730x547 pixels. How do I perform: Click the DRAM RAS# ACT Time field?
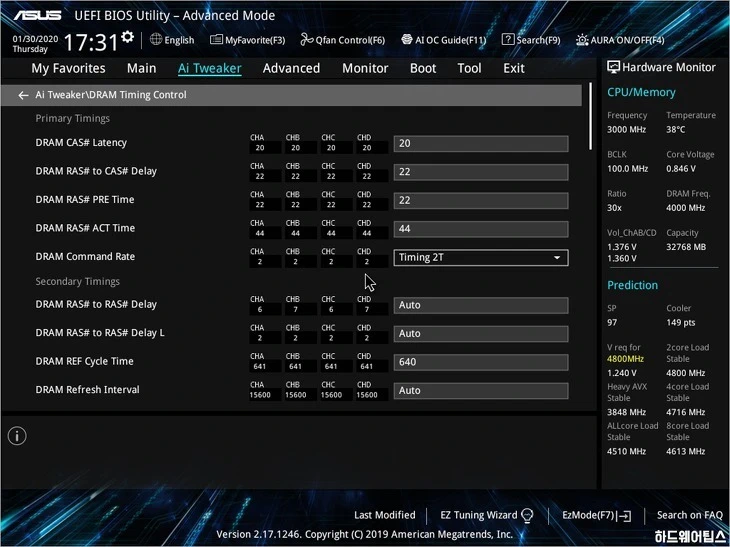(x=481, y=229)
